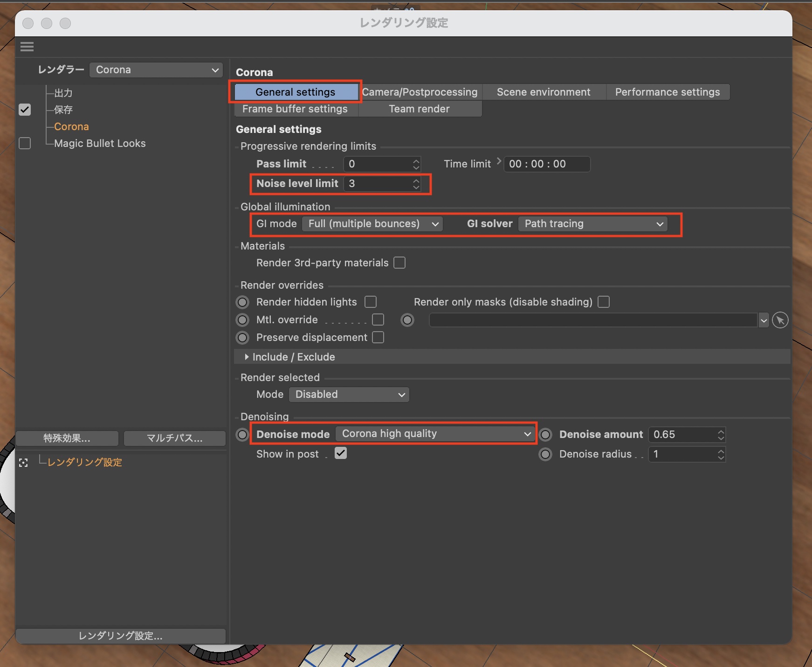This screenshot has height=667, width=812.
Task: Click the material picker arrow icon
Action: pyautogui.click(x=780, y=320)
